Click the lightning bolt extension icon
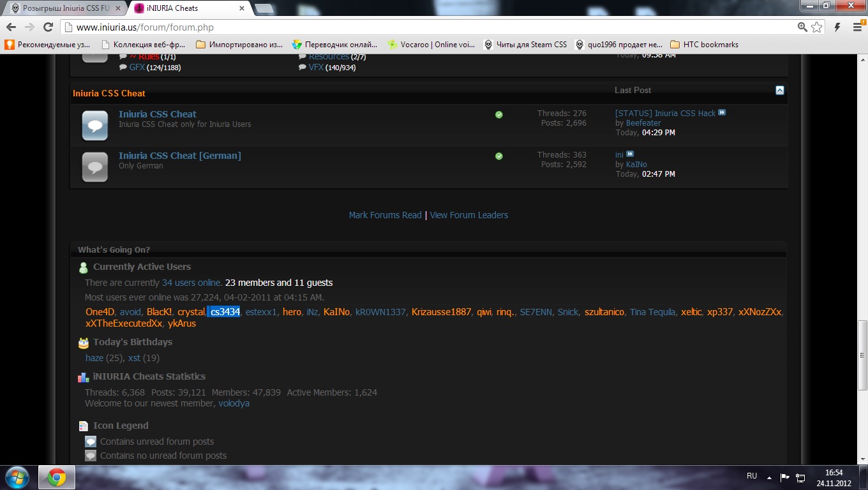Image resolution: width=868 pixels, height=490 pixels. [x=837, y=27]
